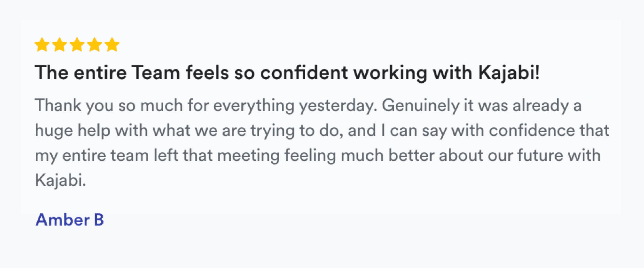The image size is (644, 268).
Task: Select the fifth and last rating star
Action: tap(112, 45)
